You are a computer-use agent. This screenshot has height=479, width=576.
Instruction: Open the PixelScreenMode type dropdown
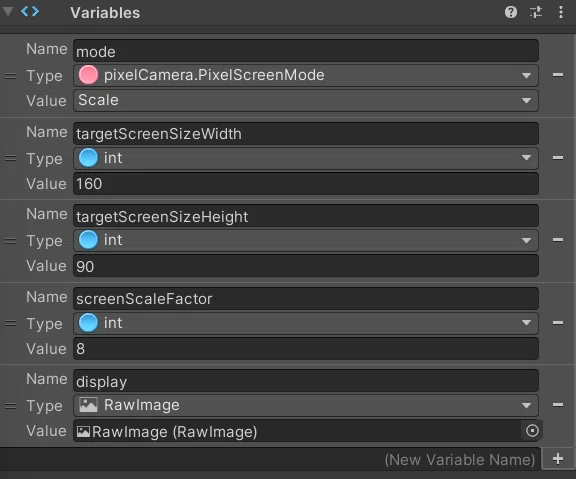click(306, 75)
